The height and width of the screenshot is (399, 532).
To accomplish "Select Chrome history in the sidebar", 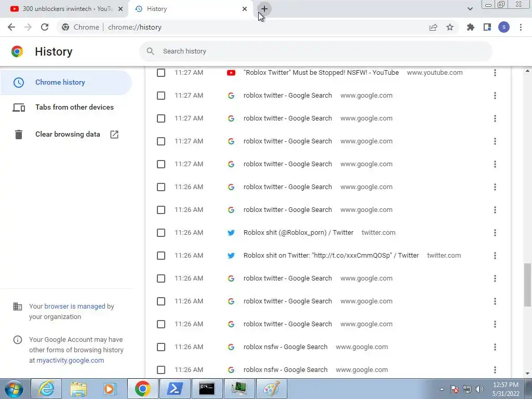I will [66, 83].
